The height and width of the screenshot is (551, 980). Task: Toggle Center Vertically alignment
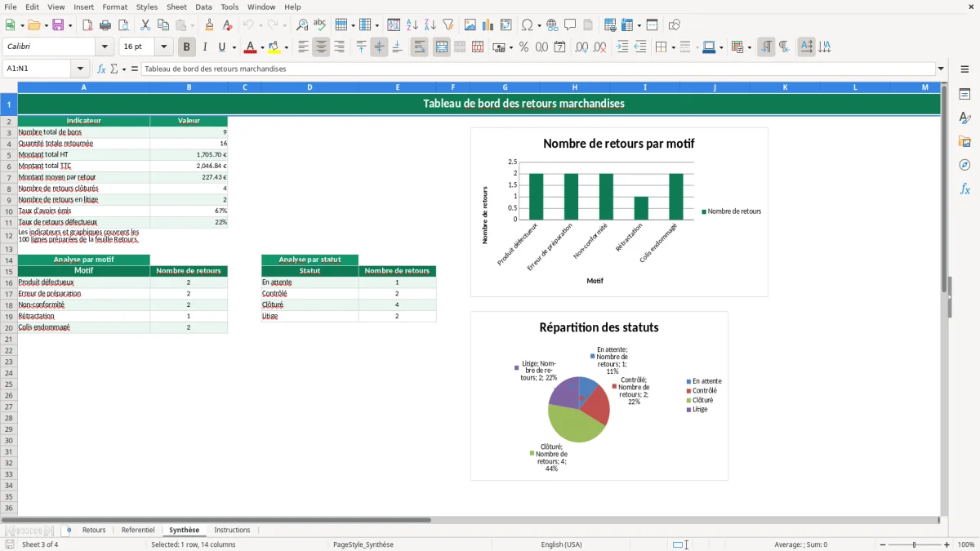pyautogui.click(x=379, y=47)
